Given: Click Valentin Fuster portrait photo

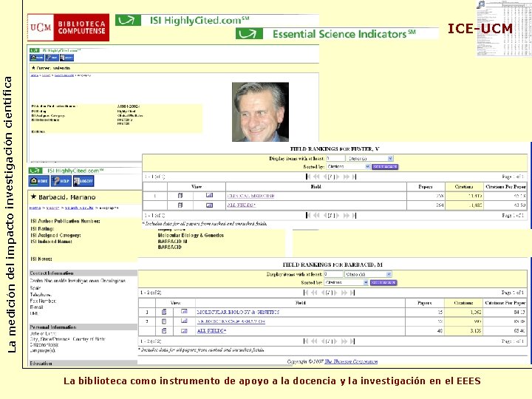Looking at the screenshot, I should pos(260,112).
